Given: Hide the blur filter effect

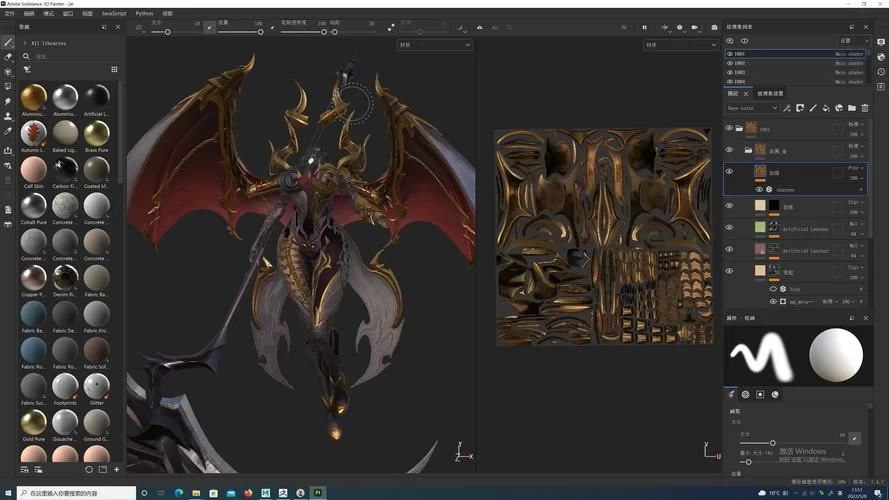Looking at the screenshot, I should (x=773, y=289).
